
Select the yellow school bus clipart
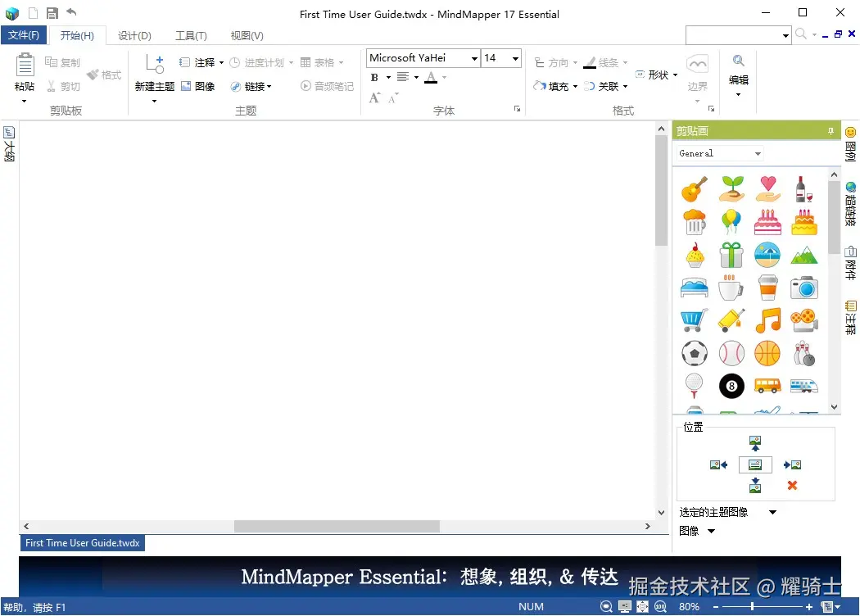point(768,386)
